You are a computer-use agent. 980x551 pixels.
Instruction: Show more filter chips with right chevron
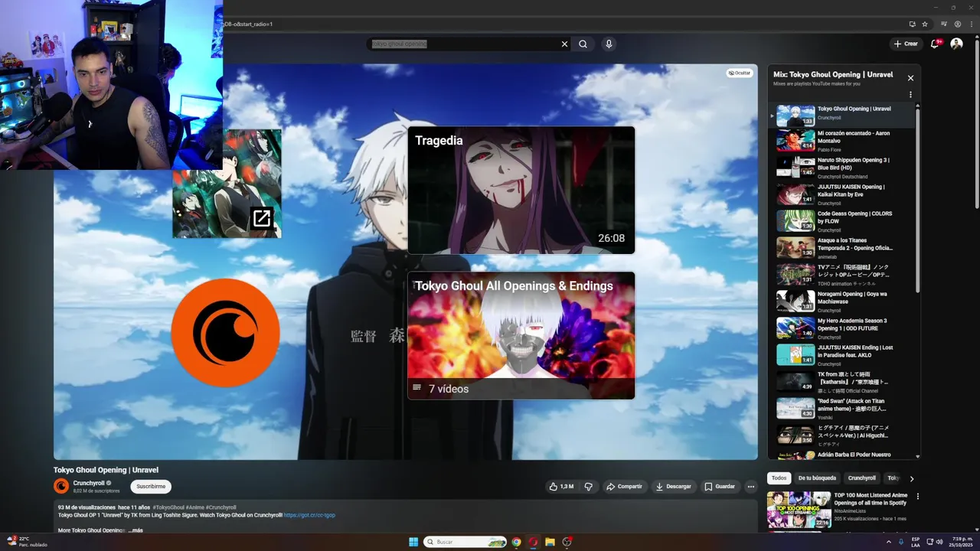911,478
